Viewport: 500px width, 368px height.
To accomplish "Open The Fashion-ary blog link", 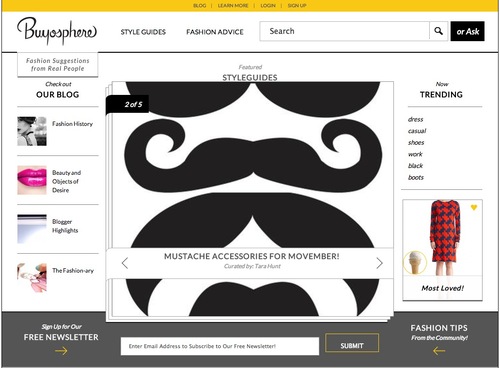I will coord(73,270).
